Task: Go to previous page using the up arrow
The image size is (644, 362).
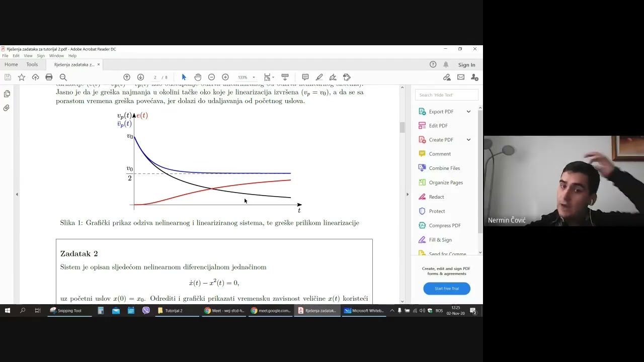Action: click(127, 77)
